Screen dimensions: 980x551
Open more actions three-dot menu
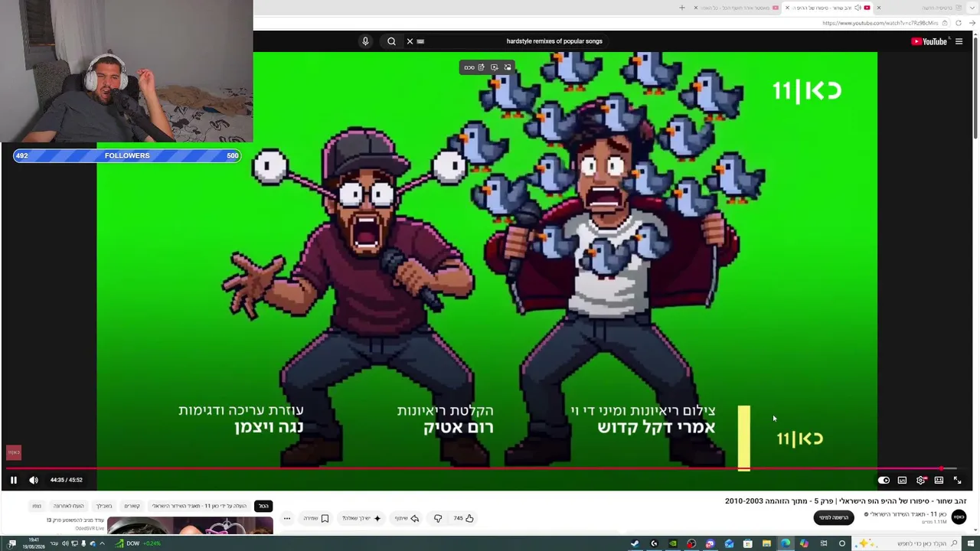point(287,518)
